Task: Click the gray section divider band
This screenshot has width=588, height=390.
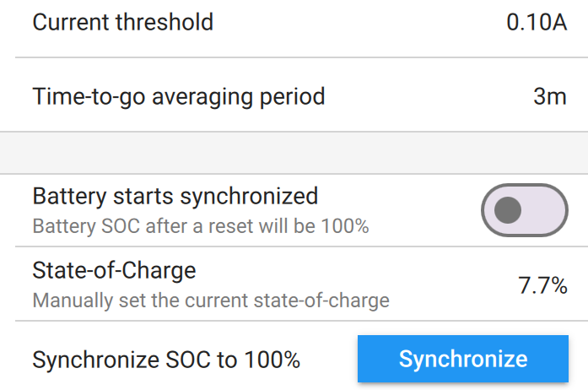Action: click(x=294, y=153)
